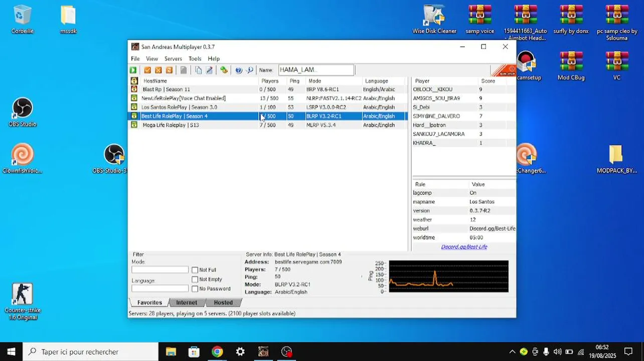Screen dimensions: 644x361
Task: Open the samp voice archive
Action: click(x=479, y=20)
